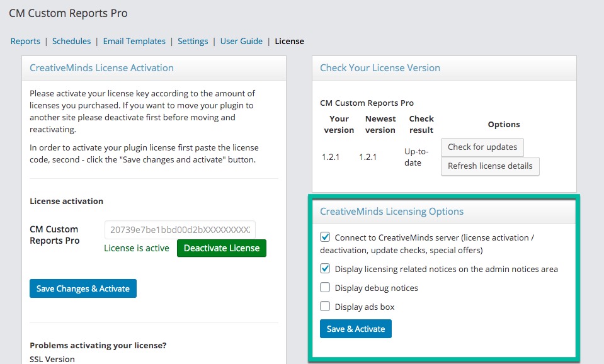Click Check for updates button

click(x=482, y=147)
